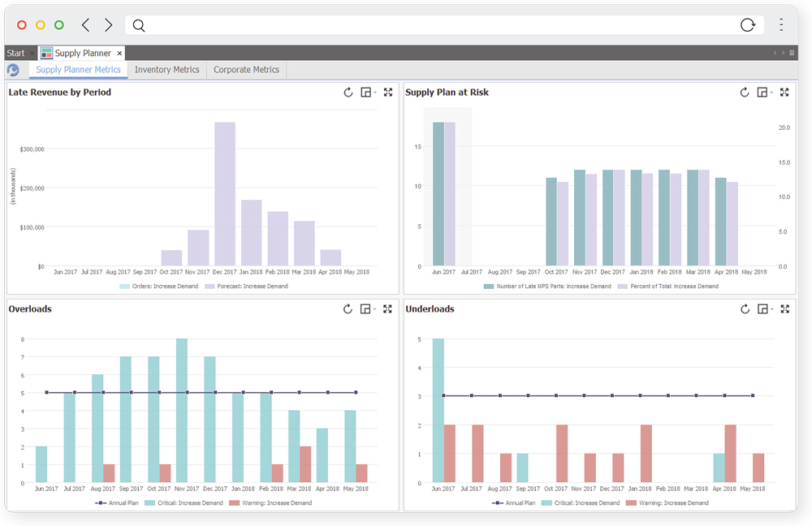Switch to the Inventory Metrics tab
The width and height of the screenshot is (812, 526).
(167, 70)
